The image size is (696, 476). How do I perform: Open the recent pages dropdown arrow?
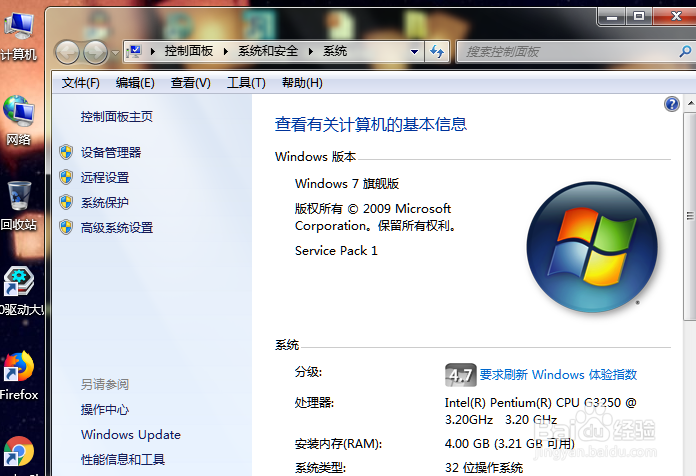[115, 53]
